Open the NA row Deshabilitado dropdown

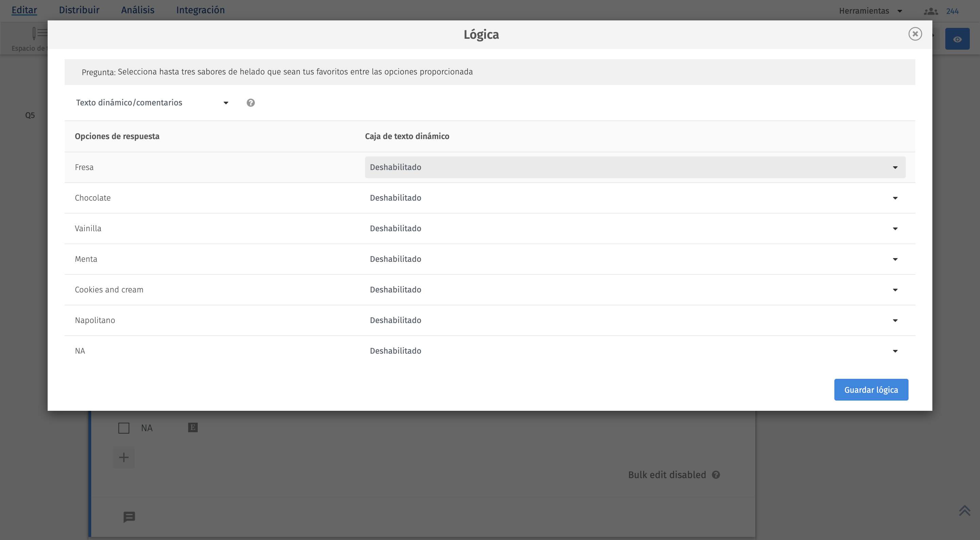point(635,351)
